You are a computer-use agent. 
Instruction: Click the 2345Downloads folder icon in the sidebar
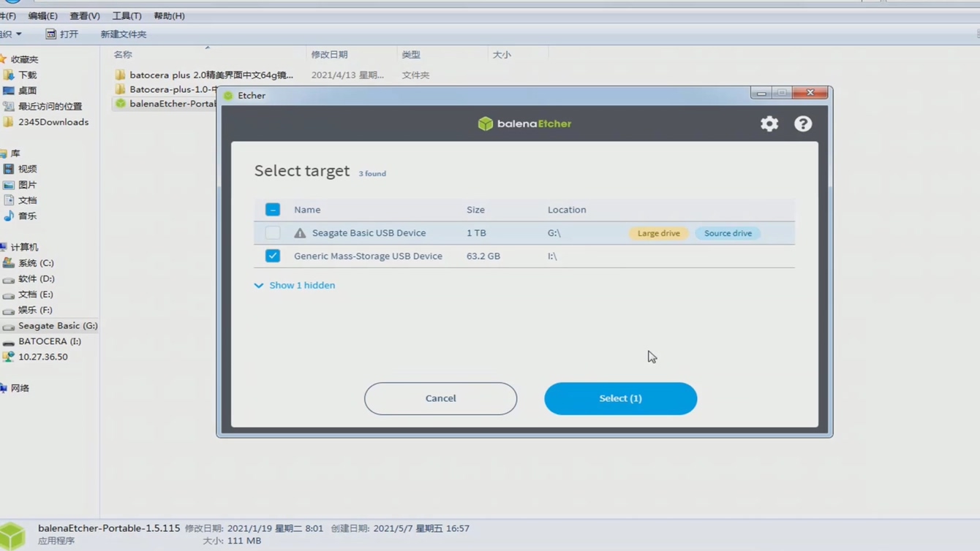(x=9, y=122)
